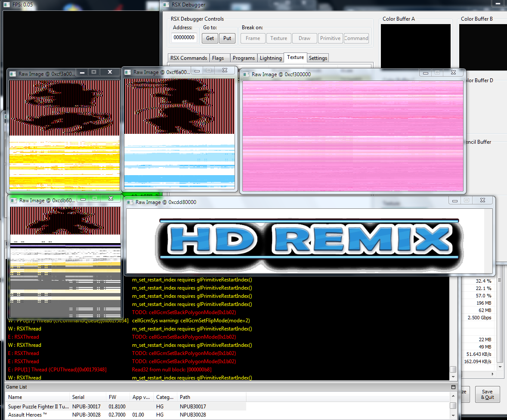Open the Flags tab
This screenshot has height=420, width=507.
click(218, 58)
